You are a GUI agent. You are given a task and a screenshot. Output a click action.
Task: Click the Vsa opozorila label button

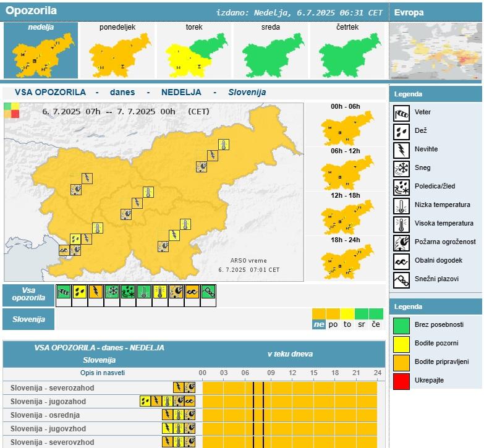click(28, 294)
